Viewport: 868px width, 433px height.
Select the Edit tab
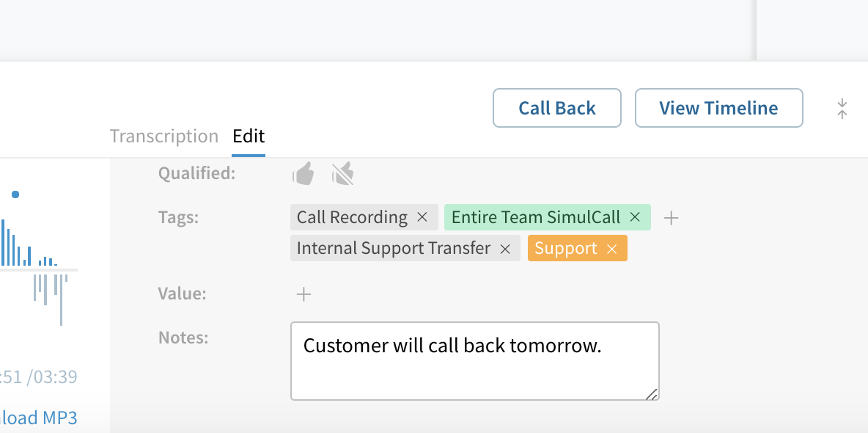tap(249, 136)
